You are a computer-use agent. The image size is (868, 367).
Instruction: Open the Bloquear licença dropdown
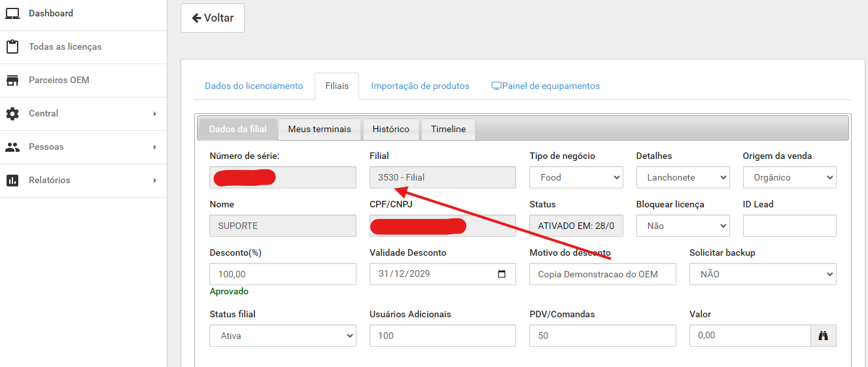[682, 226]
